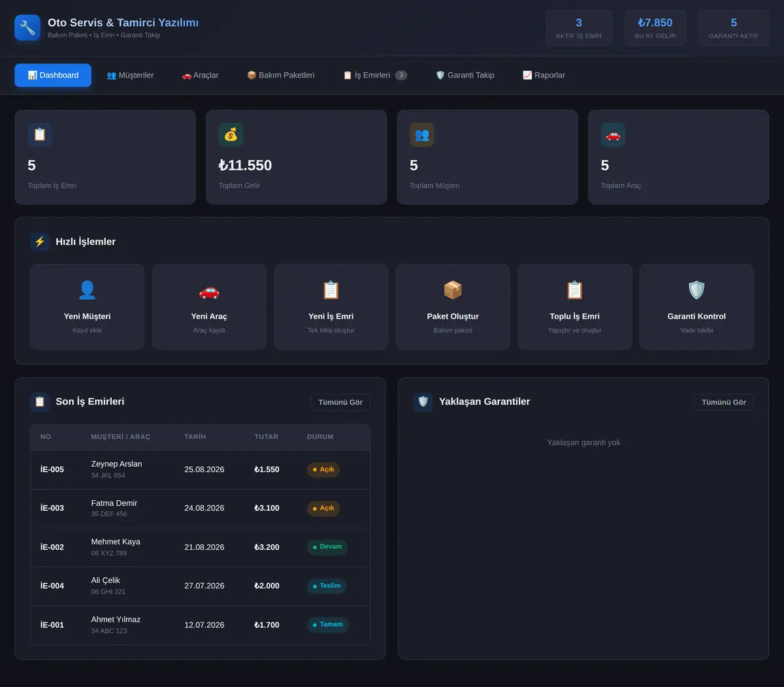View all orders via Son İş Emirleri Tümünü Gör
Viewport: 784px width, 687px height.
[340, 402]
